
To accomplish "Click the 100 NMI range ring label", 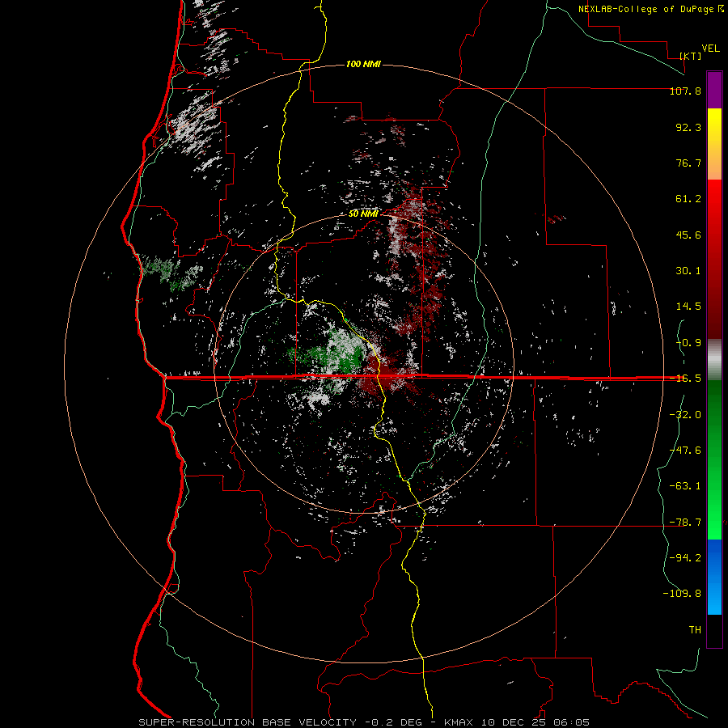I will [x=363, y=64].
